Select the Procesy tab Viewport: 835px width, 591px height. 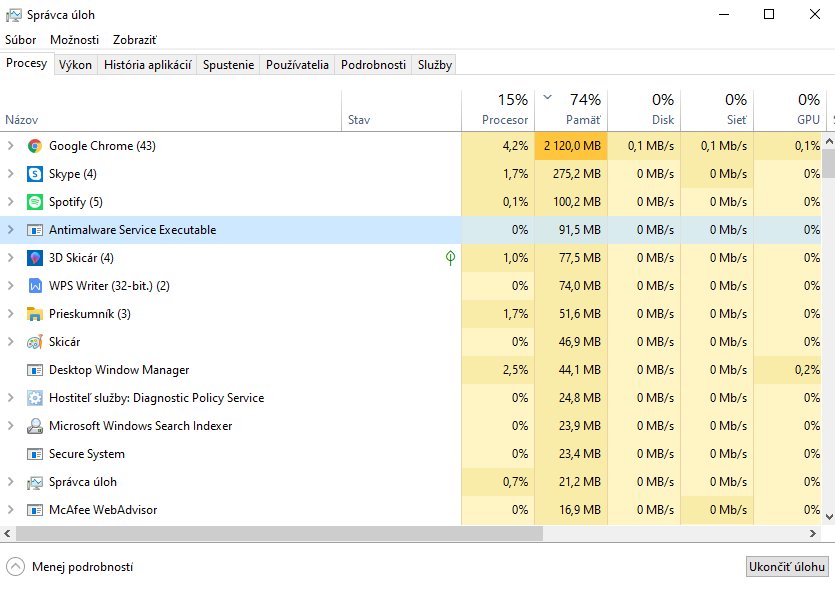point(27,63)
